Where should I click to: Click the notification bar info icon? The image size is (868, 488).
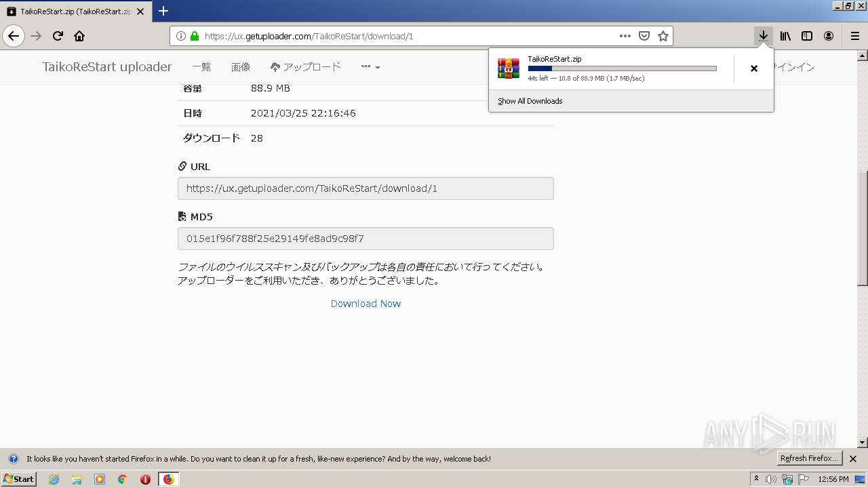tap(13, 459)
